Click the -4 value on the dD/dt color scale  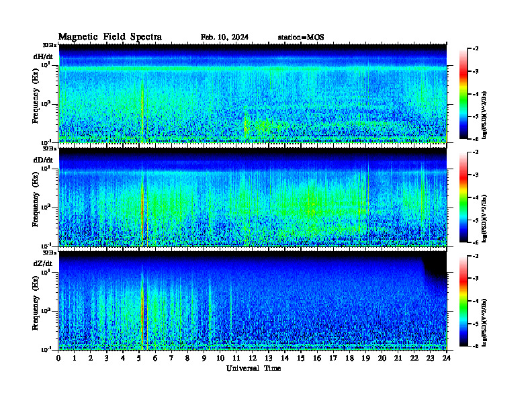pyautogui.click(x=476, y=197)
